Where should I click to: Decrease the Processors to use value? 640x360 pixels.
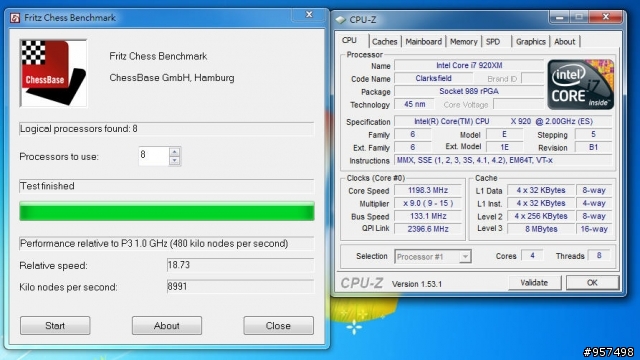pyautogui.click(x=175, y=161)
